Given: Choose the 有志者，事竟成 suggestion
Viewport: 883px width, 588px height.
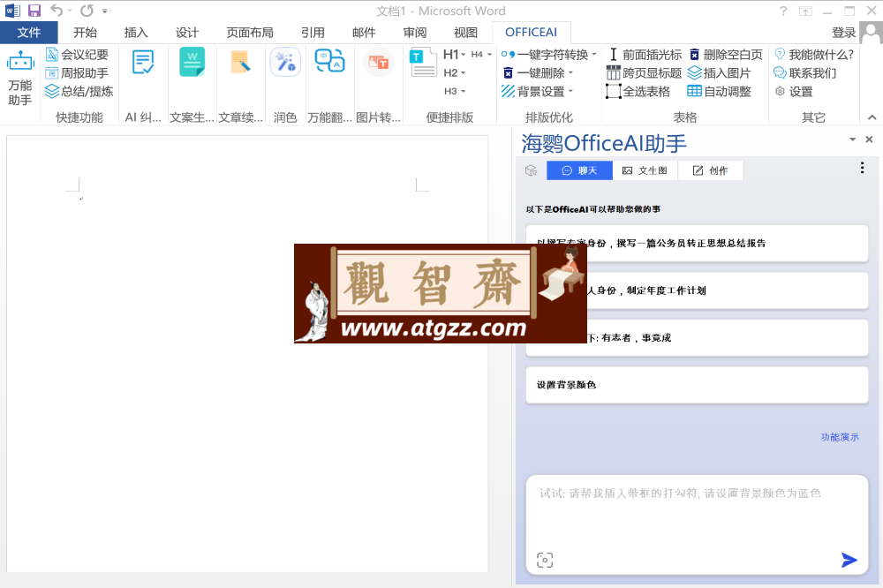Looking at the screenshot, I should tap(698, 338).
